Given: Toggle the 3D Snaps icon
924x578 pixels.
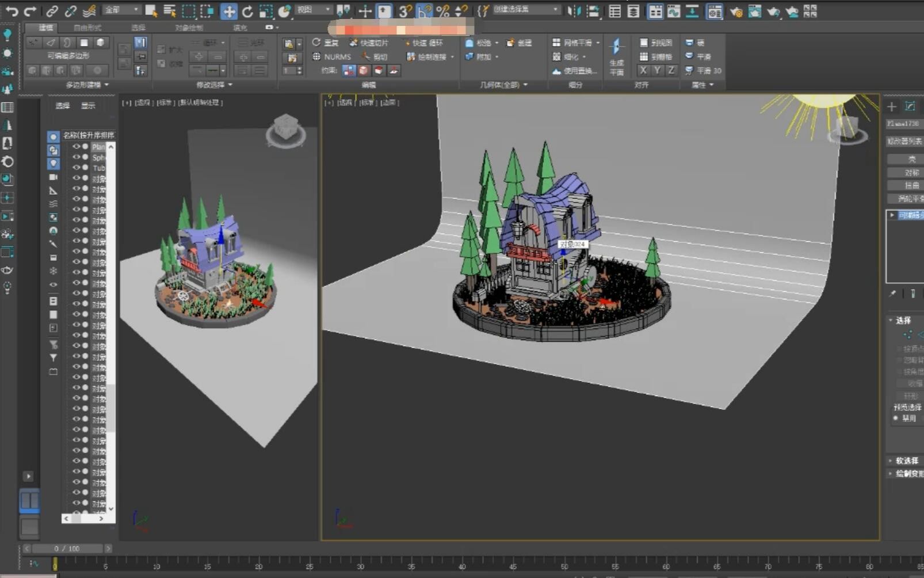Looking at the screenshot, I should point(406,11).
